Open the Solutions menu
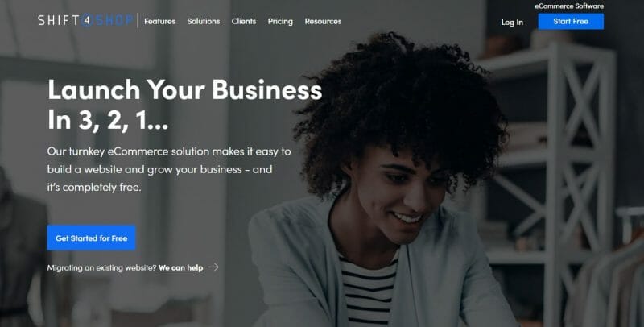644x327 pixels. click(204, 21)
